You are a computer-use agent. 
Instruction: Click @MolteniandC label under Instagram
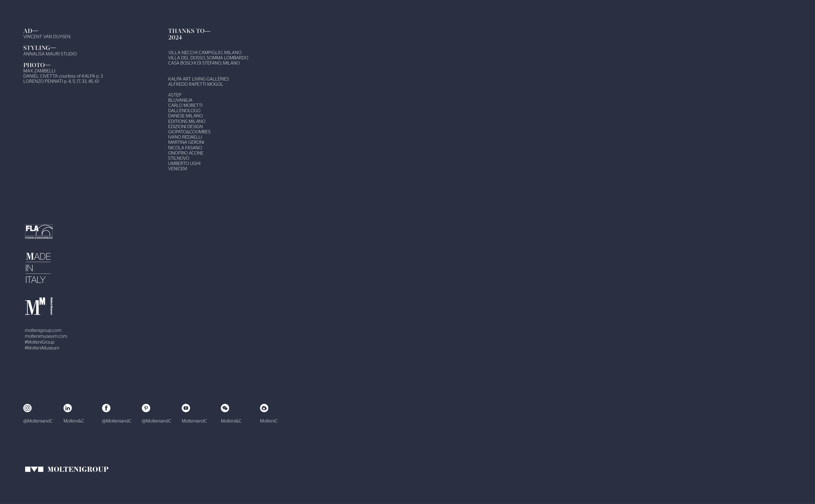[x=38, y=421]
